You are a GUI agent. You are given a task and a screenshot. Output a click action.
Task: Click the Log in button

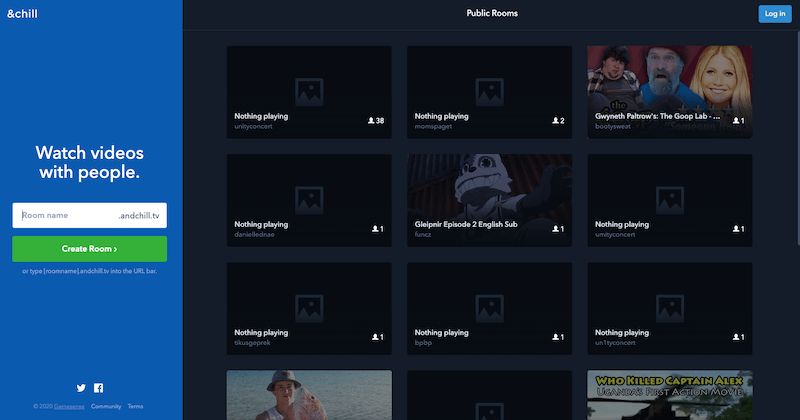[774, 14]
